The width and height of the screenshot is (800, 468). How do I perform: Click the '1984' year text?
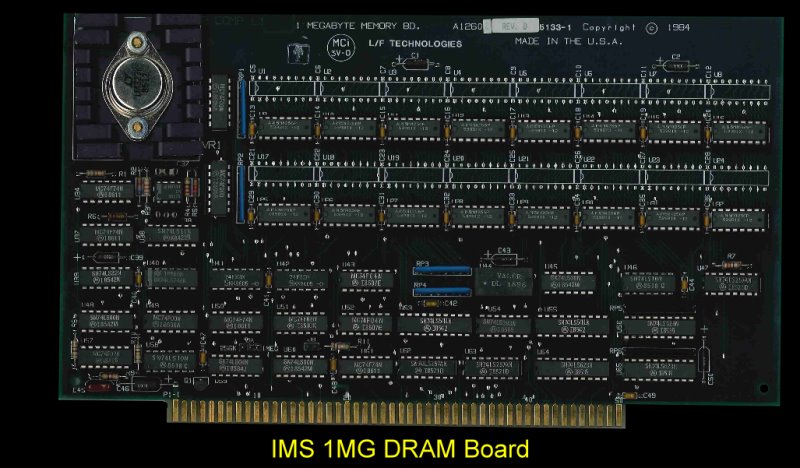click(679, 28)
